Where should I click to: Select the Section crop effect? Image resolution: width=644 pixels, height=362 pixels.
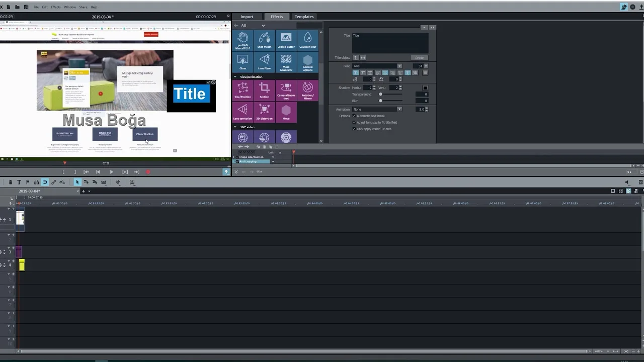pyautogui.click(x=264, y=90)
